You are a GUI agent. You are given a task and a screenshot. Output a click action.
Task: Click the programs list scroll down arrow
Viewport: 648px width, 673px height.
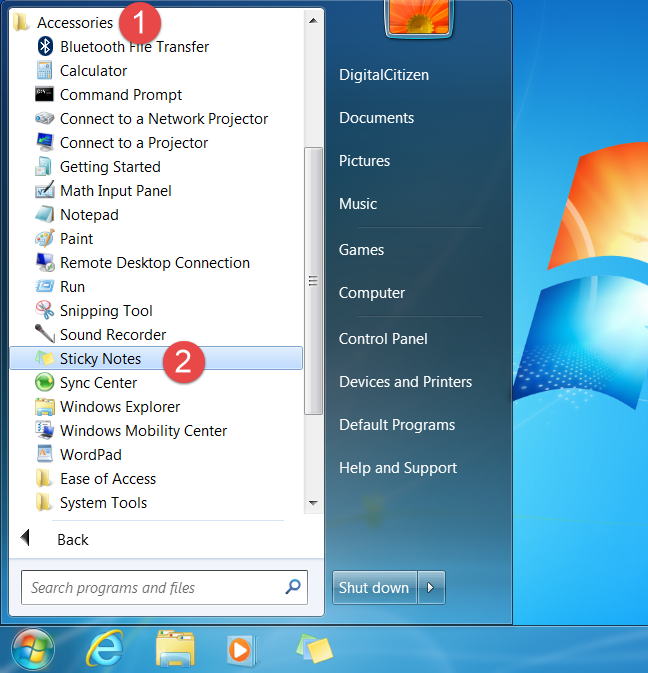[x=313, y=503]
